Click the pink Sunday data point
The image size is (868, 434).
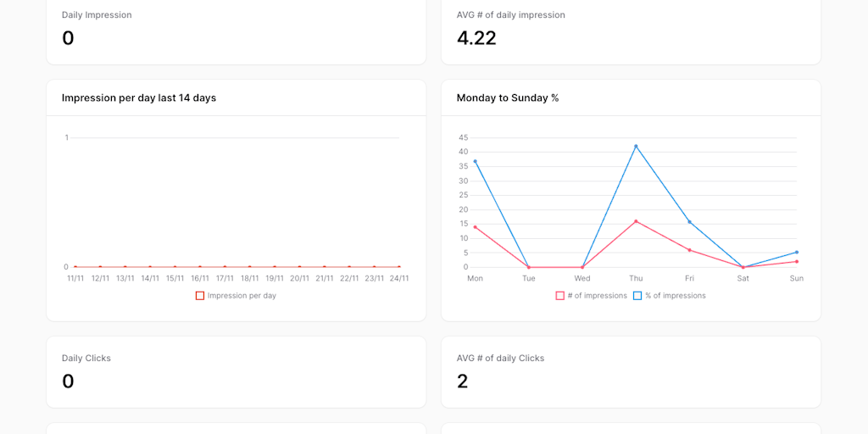click(x=797, y=261)
